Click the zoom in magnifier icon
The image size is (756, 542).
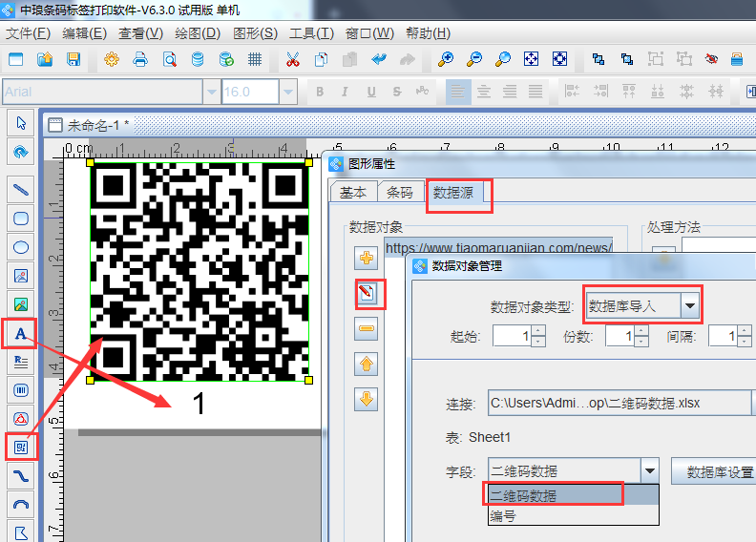[446, 59]
